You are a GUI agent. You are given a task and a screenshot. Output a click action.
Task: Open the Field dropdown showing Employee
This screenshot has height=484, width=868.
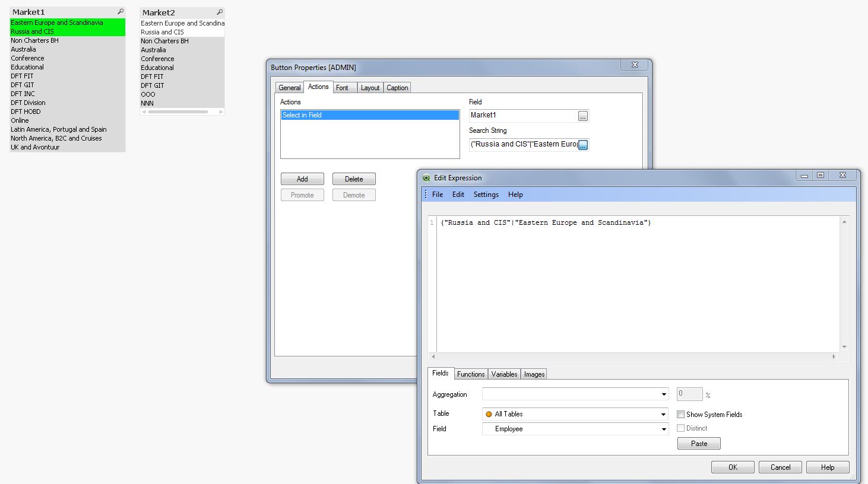click(664, 429)
